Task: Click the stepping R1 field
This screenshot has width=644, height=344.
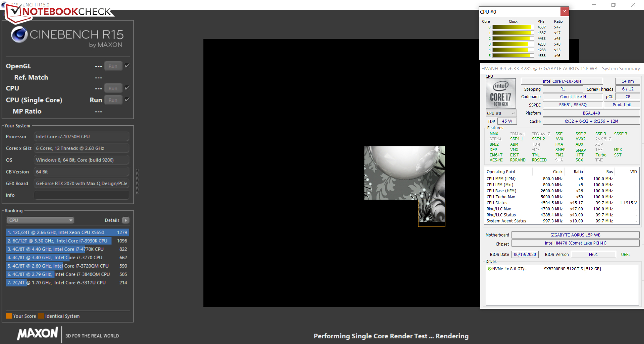Action: coord(562,89)
